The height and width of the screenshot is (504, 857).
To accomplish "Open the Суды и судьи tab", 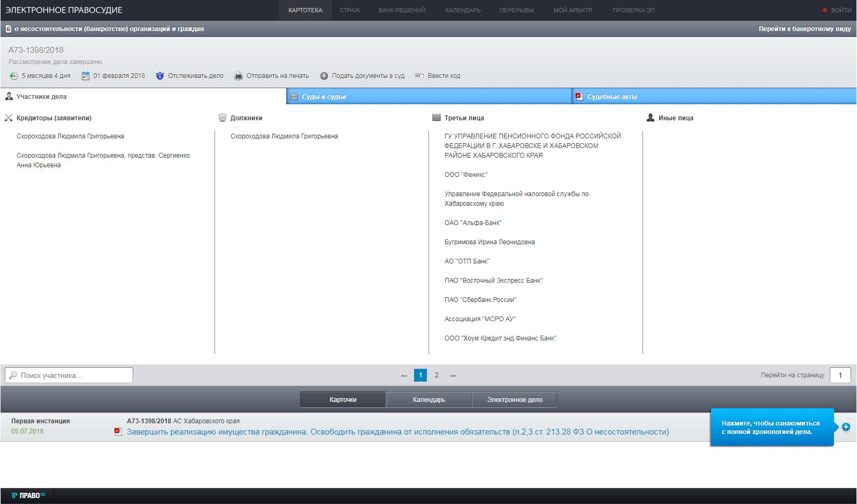I will tap(324, 97).
